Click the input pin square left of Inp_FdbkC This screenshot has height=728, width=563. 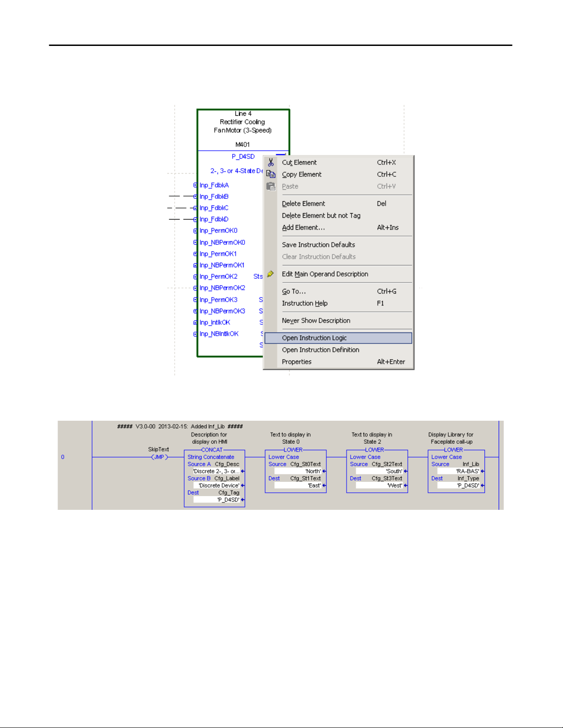[195, 208]
